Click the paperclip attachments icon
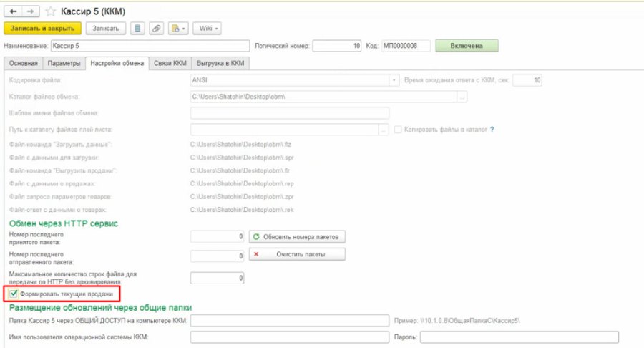 click(156, 29)
